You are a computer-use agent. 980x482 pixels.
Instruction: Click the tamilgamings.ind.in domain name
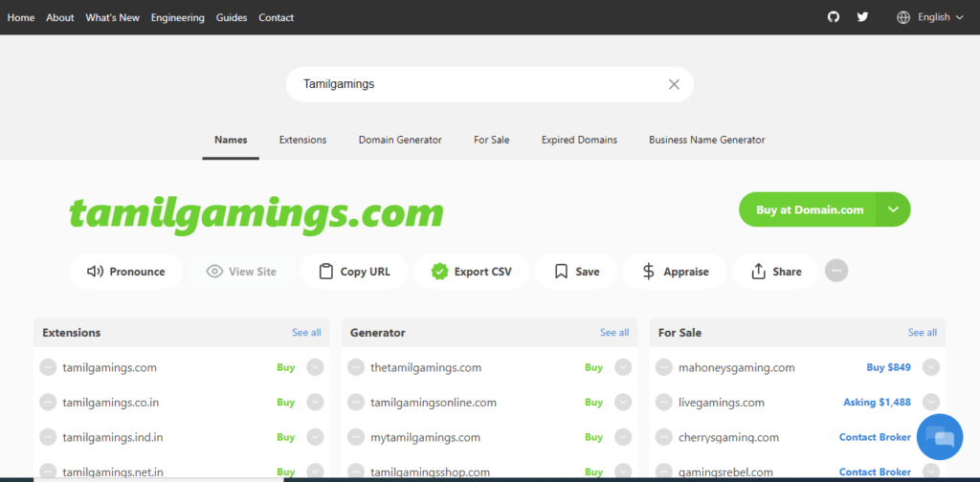tap(113, 437)
